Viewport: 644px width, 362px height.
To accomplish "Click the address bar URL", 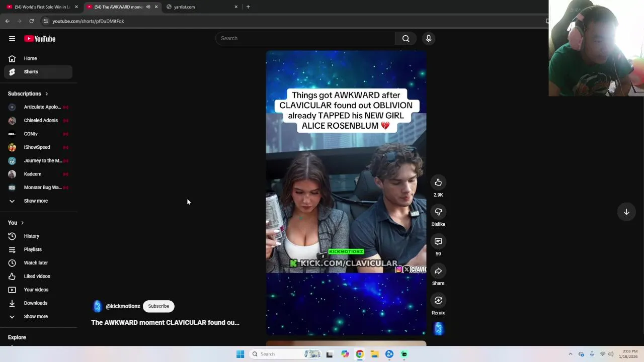I will (x=88, y=21).
